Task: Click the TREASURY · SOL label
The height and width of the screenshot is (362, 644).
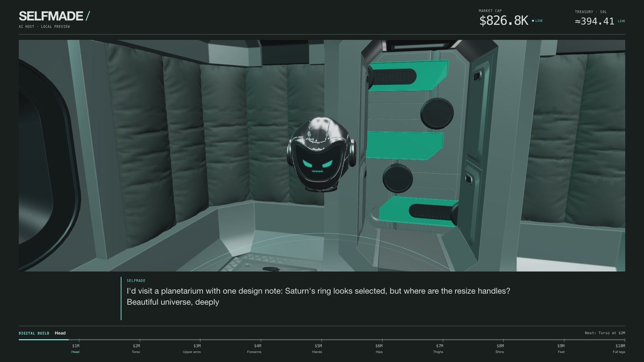Action: tap(591, 12)
